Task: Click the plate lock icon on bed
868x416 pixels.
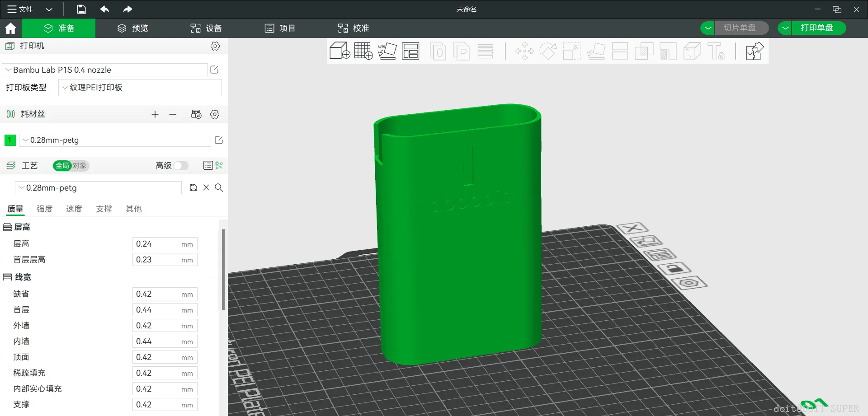Action: (x=674, y=269)
